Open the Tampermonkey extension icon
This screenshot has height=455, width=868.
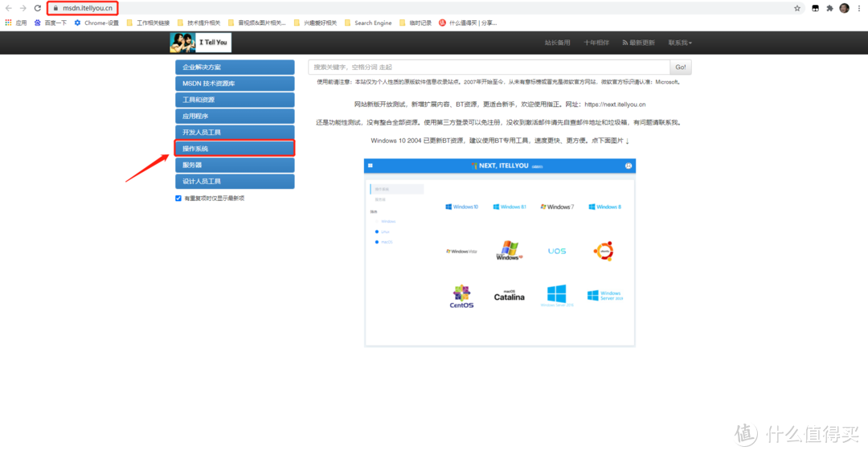tap(816, 8)
